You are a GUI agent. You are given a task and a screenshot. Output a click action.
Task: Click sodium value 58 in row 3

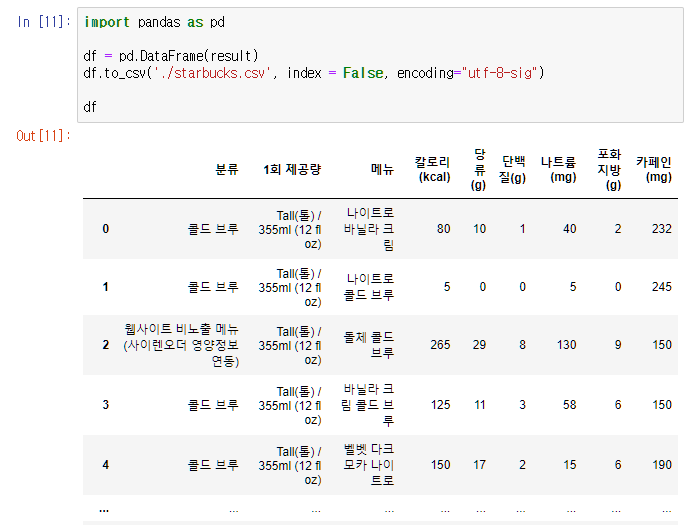(x=570, y=405)
